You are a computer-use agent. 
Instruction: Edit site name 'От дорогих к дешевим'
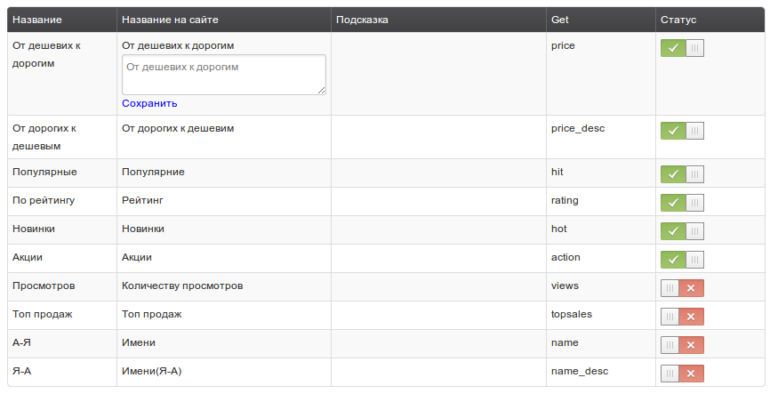[x=178, y=129]
